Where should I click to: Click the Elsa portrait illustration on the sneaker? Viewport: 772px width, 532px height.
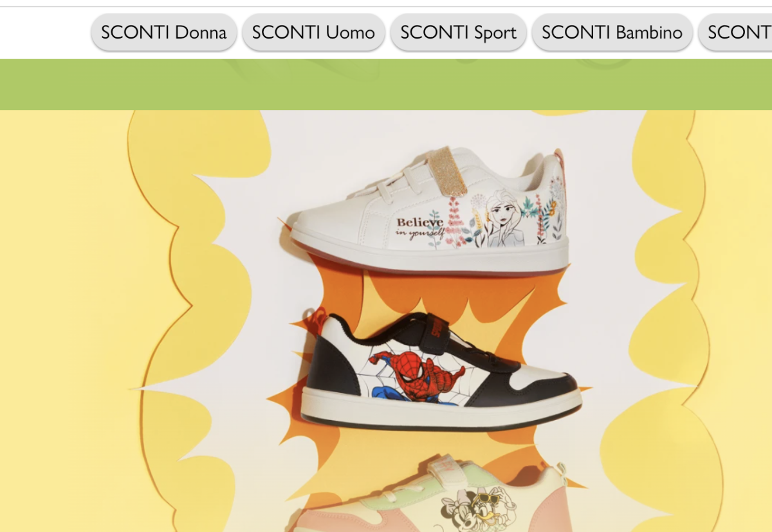[x=505, y=218]
